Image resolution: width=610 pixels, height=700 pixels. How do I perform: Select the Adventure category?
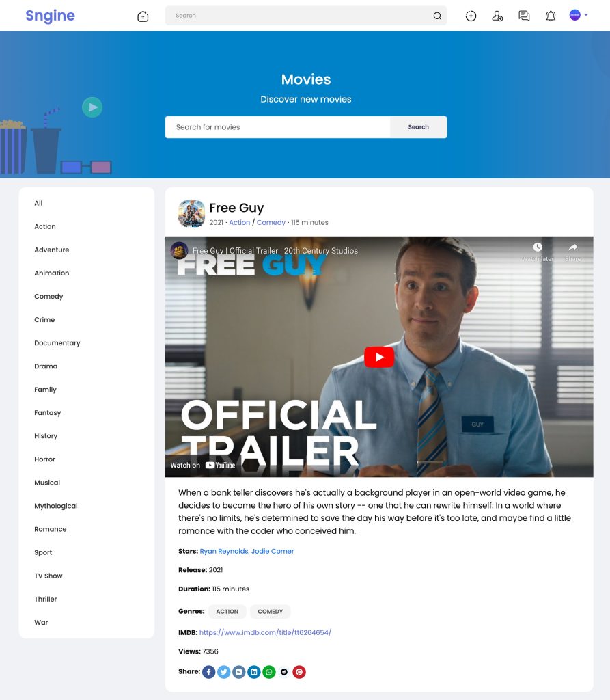pyautogui.click(x=52, y=250)
